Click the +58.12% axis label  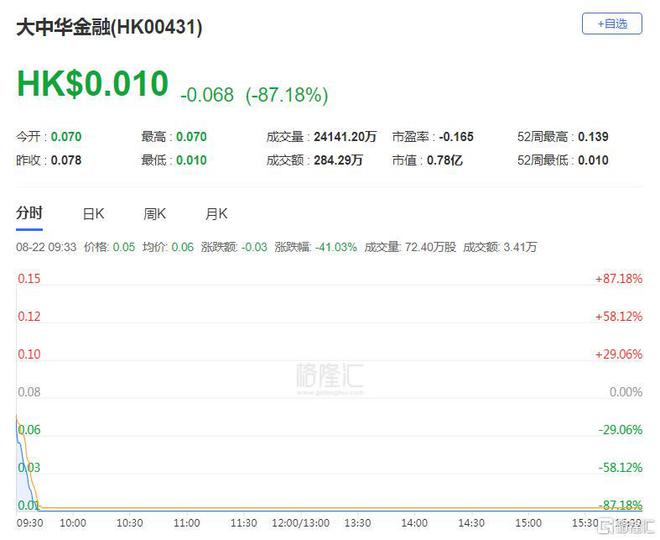(619, 317)
